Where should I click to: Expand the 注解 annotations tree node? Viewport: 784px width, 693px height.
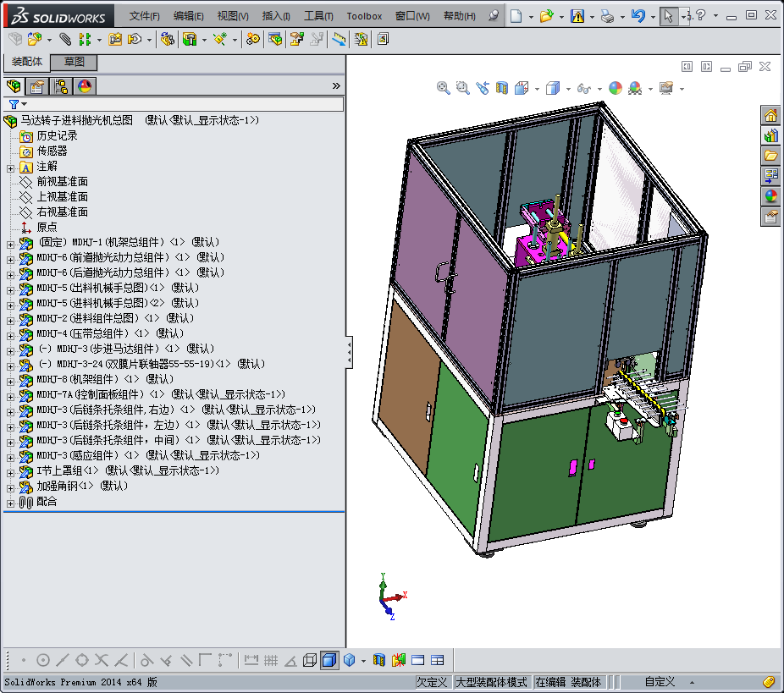10,168
